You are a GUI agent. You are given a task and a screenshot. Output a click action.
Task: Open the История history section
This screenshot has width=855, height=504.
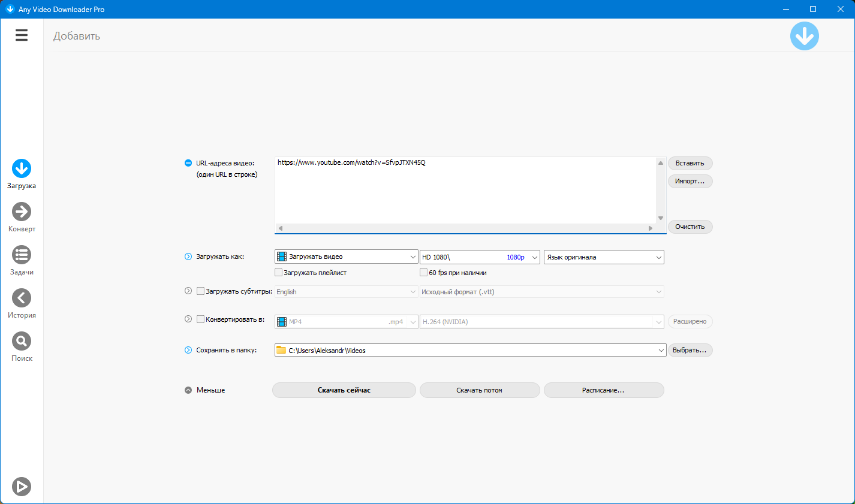(x=22, y=298)
